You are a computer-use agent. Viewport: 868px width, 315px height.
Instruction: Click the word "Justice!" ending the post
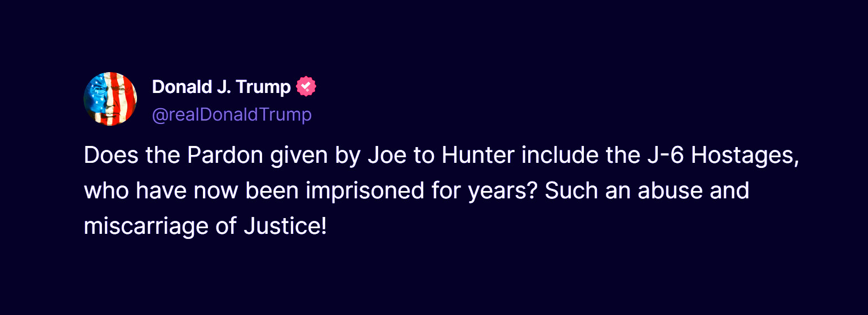coord(285,227)
